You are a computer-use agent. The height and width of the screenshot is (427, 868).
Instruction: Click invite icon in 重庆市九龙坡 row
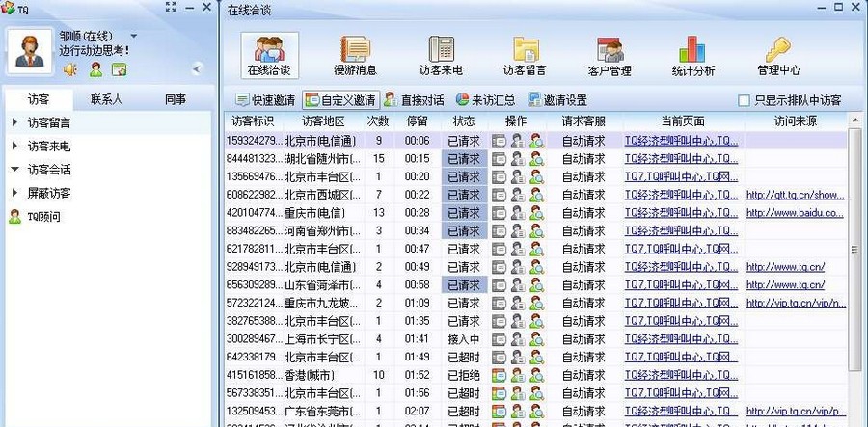(x=499, y=303)
